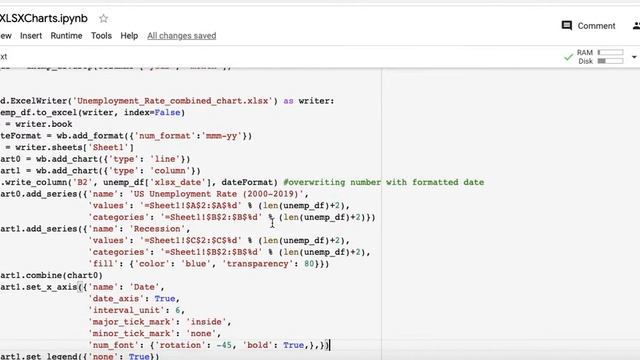
Task: Click the Disk usage bar
Action: pos(611,61)
